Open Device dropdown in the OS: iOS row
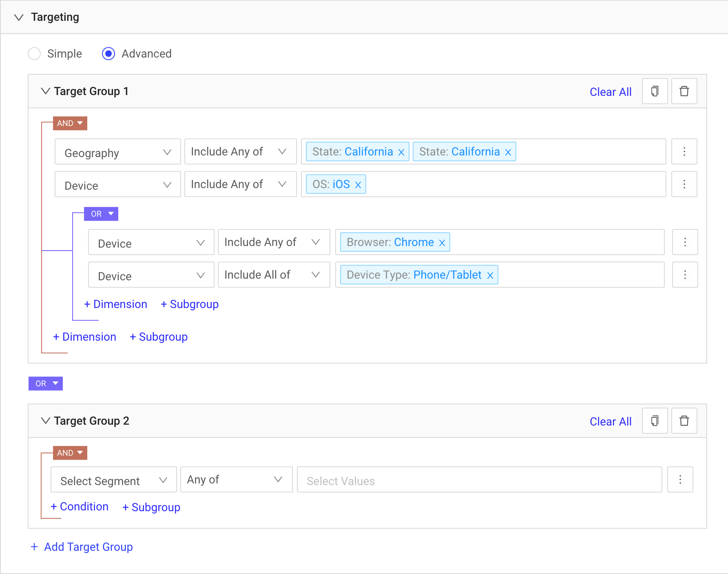This screenshot has height=574, width=728. coord(118,184)
